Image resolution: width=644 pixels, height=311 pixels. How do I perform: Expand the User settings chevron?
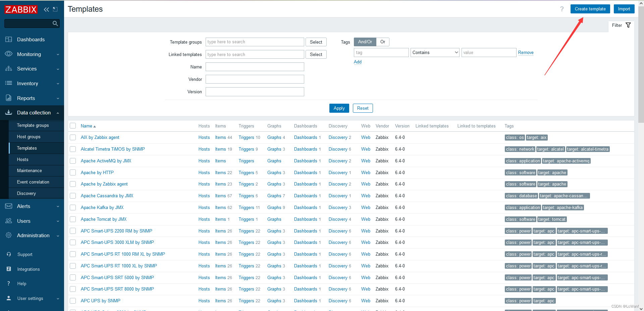(58, 299)
